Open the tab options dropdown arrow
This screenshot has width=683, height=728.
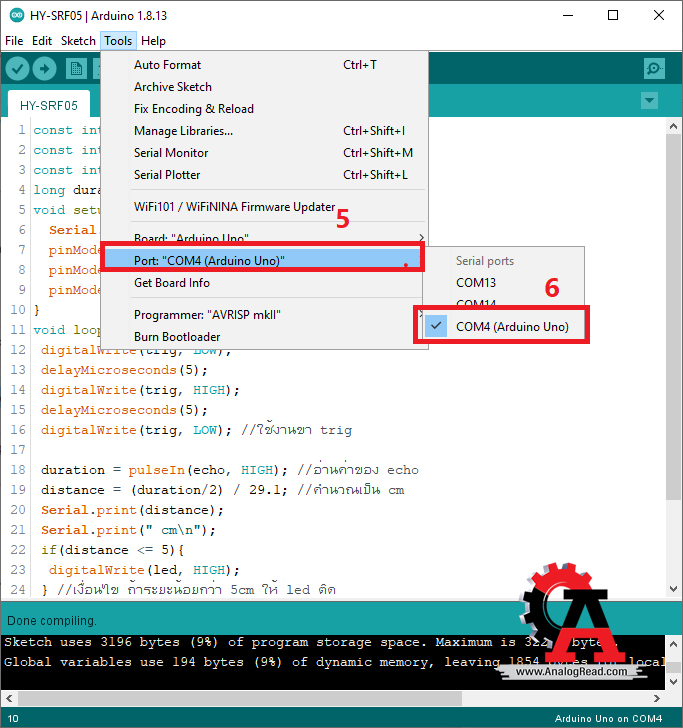pyautogui.click(x=649, y=100)
